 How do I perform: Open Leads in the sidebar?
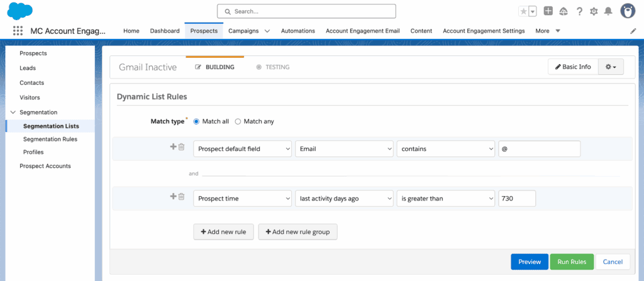click(28, 68)
